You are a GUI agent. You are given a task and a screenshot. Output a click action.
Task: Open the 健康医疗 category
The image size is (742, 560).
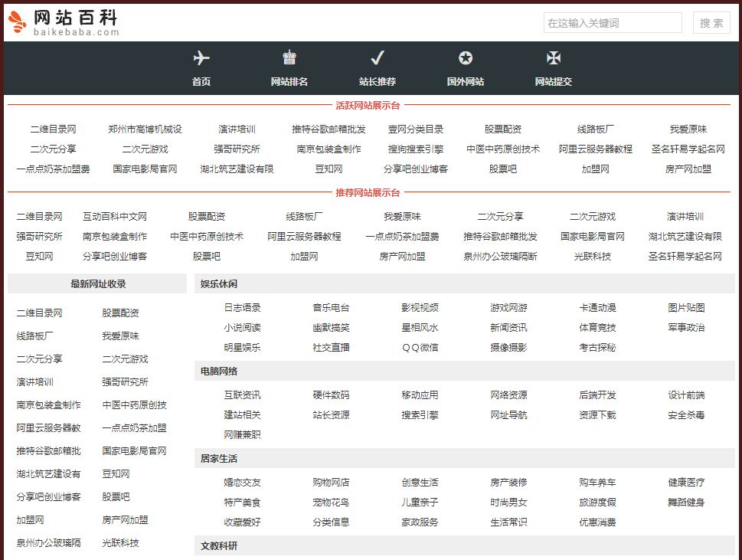(686, 483)
